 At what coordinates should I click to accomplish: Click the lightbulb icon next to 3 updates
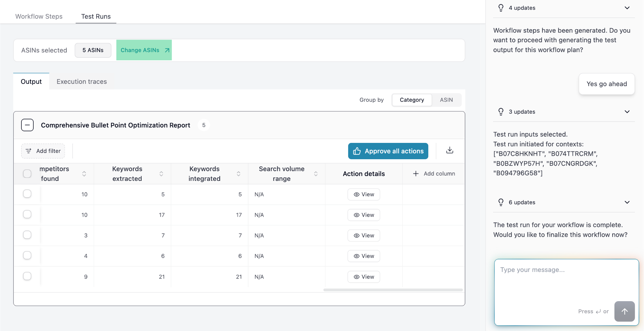[501, 112]
